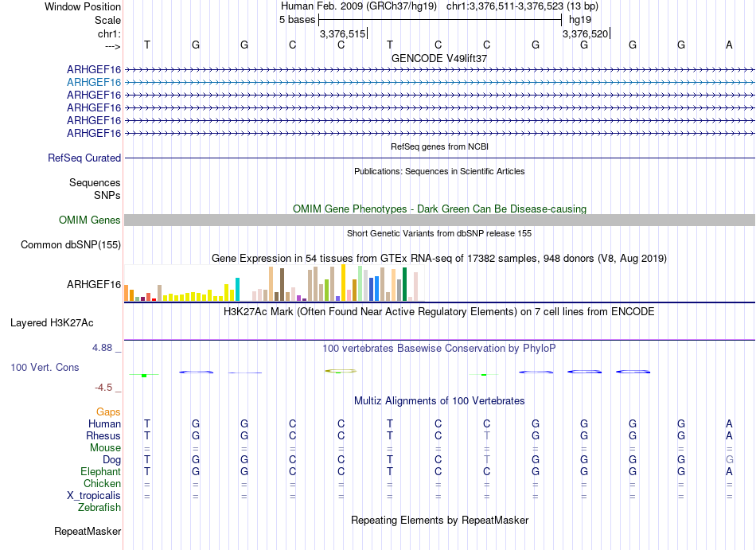Open the OMIM Genes track label
The height and width of the screenshot is (550, 756).
pos(90,220)
